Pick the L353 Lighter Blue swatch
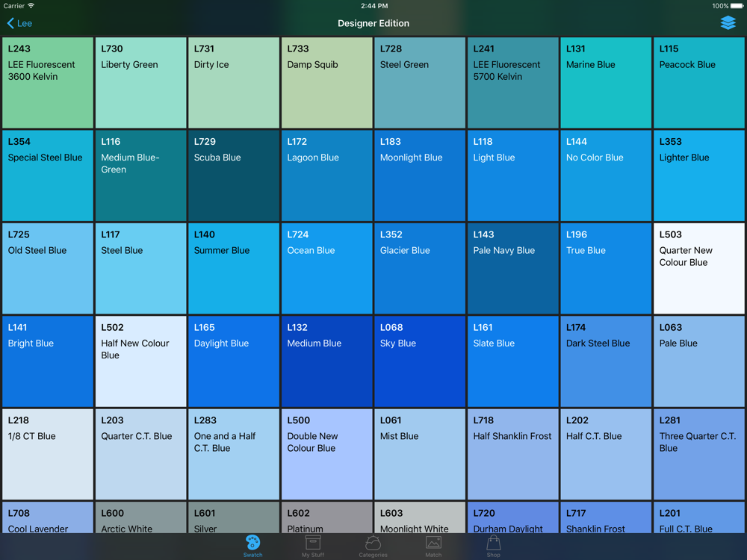The image size is (747, 560). pyautogui.click(x=699, y=175)
